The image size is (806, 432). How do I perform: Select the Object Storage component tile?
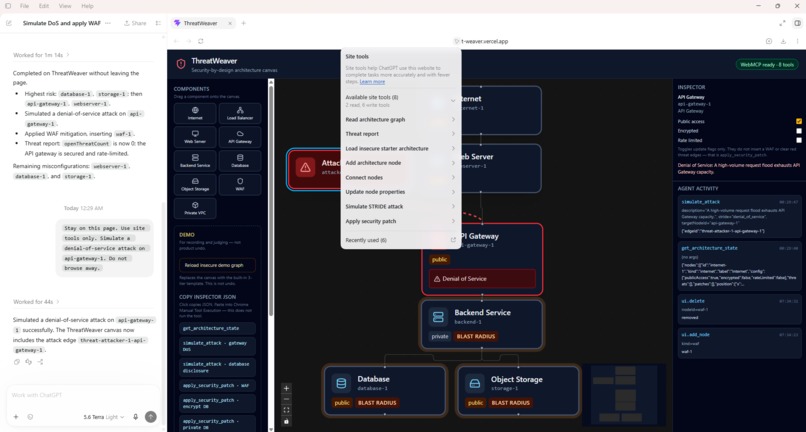(x=195, y=184)
